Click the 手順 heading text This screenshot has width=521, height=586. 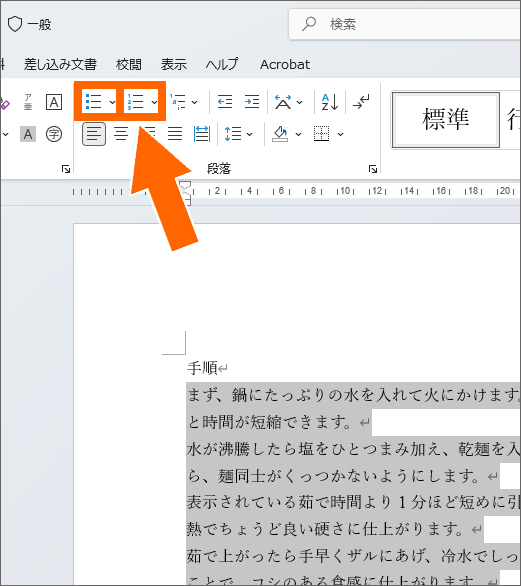coord(202,368)
